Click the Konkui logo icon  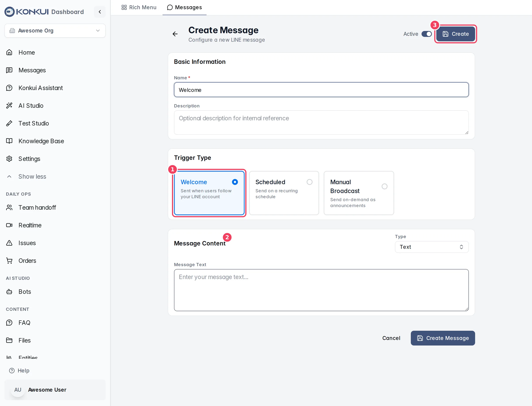pyautogui.click(x=10, y=12)
